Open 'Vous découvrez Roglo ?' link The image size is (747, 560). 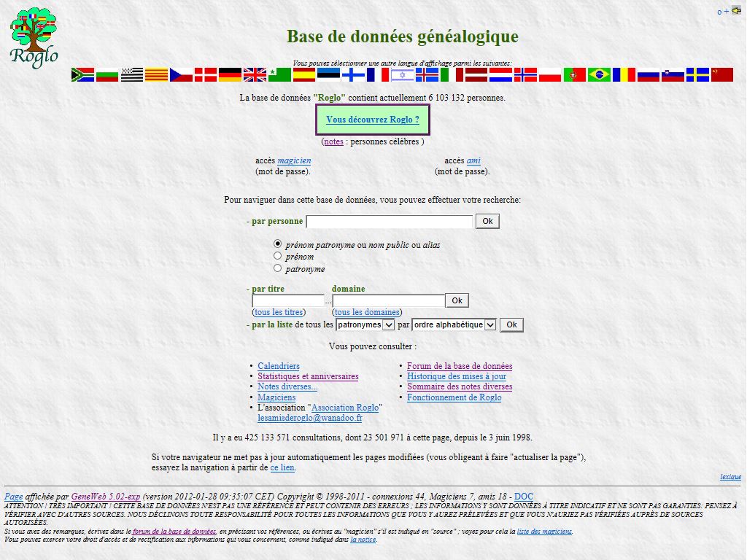click(373, 120)
